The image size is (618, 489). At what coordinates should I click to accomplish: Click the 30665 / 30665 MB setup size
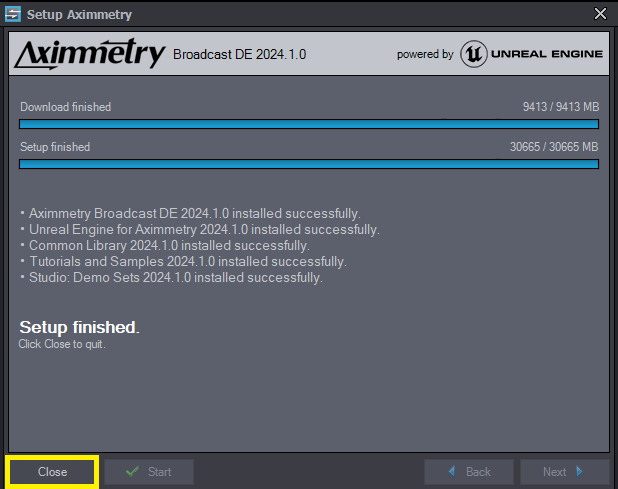[554, 147]
